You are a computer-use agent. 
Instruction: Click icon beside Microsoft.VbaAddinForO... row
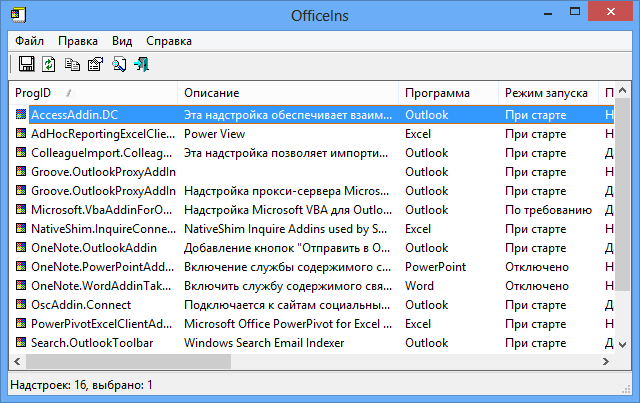coord(21,209)
